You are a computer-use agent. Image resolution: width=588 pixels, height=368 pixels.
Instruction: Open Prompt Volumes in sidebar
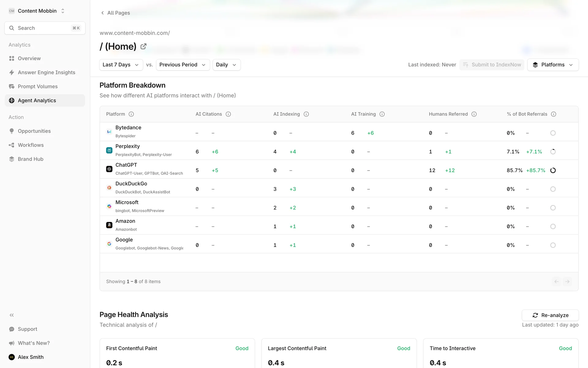pyautogui.click(x=37, y=86)
